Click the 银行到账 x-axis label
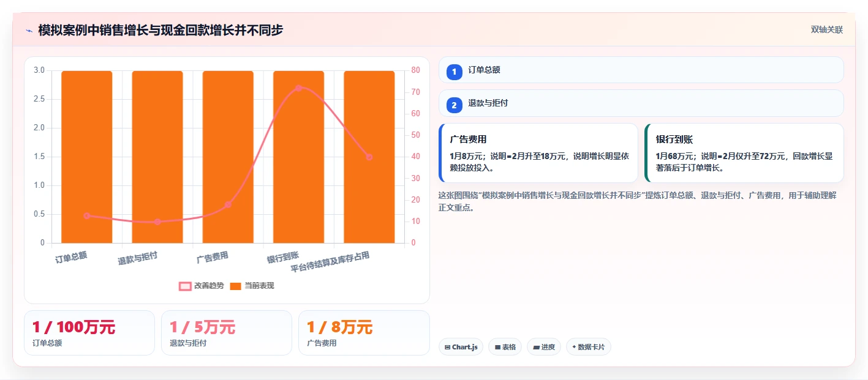The width and height of the screenshot is (868, 380). 282,257
